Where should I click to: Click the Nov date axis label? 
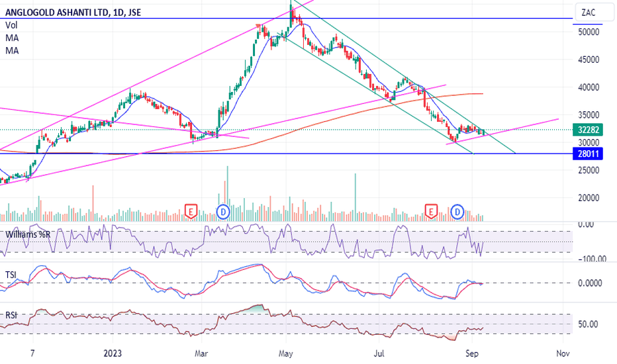tap(563, 353)
